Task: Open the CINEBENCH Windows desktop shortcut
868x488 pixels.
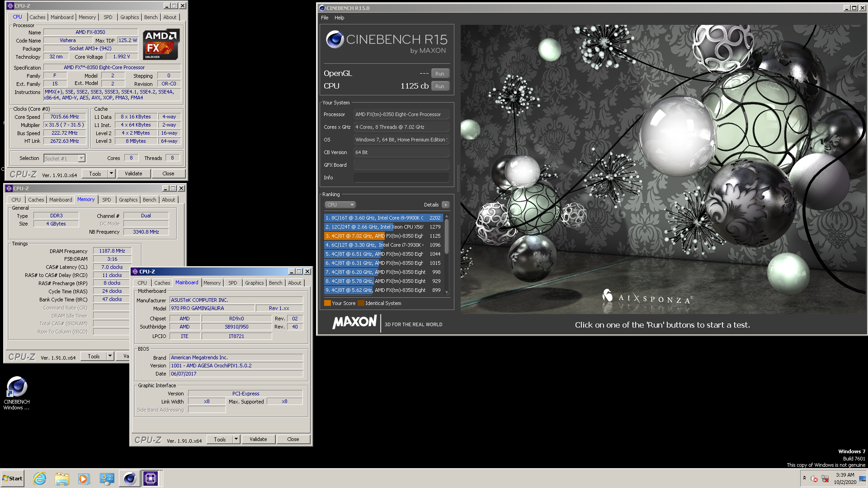Action: point(17,393)
